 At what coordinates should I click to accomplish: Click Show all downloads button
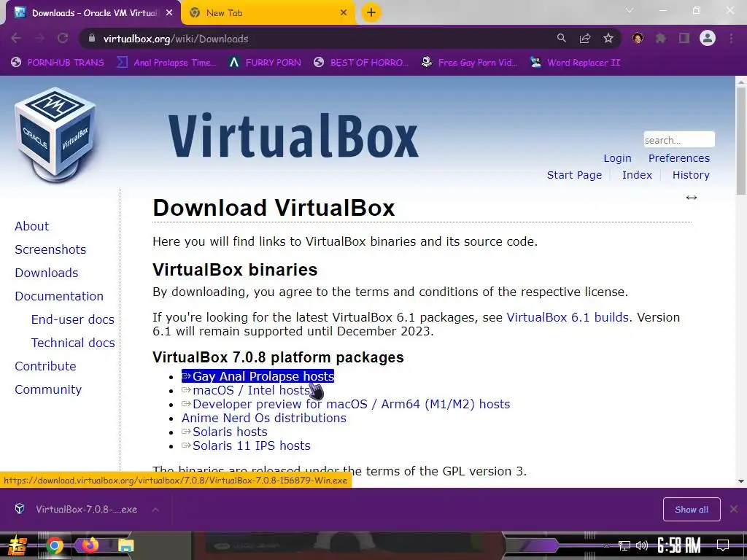point(692,510)
